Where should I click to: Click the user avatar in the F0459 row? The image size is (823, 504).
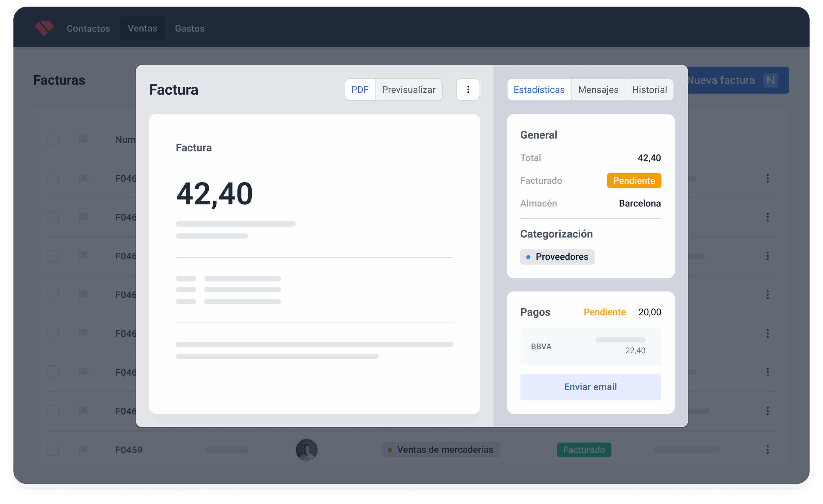point(306,450)
